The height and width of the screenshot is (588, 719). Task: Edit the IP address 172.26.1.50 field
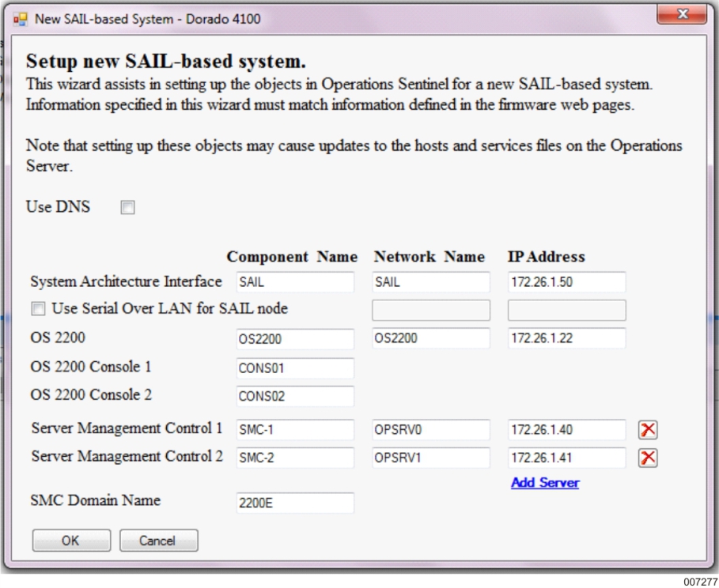(x=567, y=282)
